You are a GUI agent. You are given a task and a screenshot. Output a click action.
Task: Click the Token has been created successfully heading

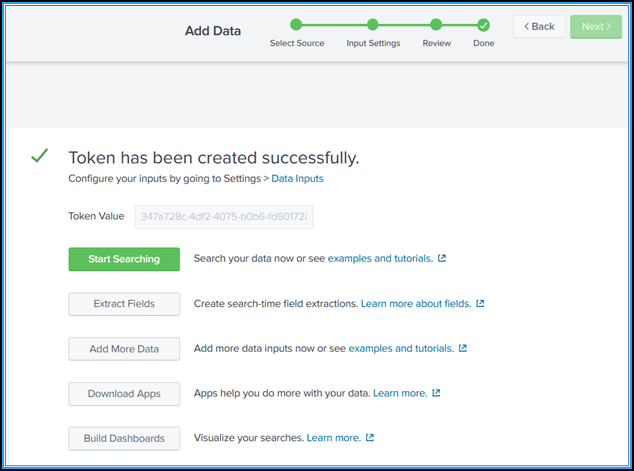click(213, 158)
